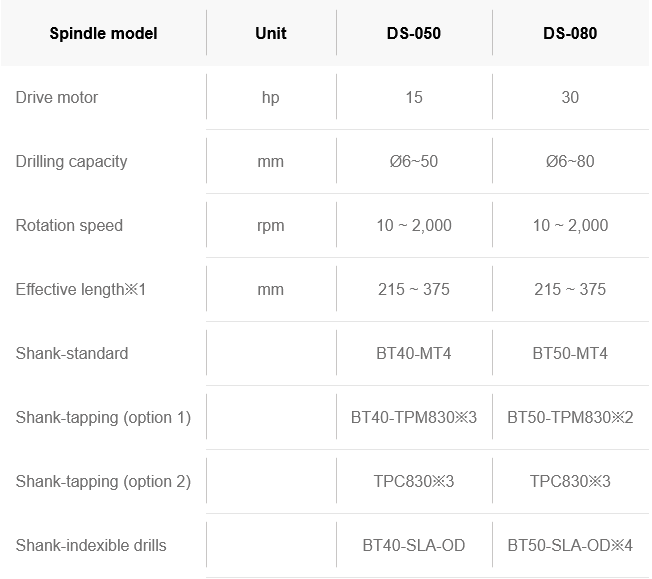This screenshot has width=652, height=579.
Task: Select the Unit column header
Action: point(271,33)
